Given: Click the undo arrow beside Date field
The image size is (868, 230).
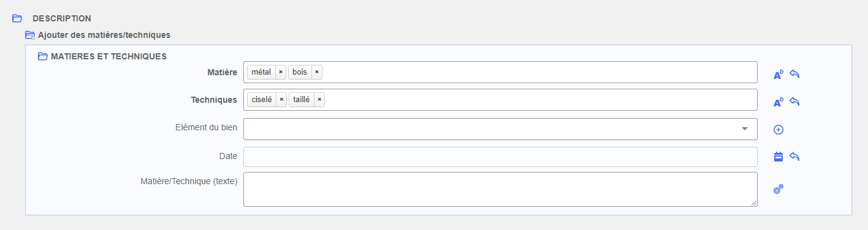Looking at the screenshot, I should (x=794, y=157).
